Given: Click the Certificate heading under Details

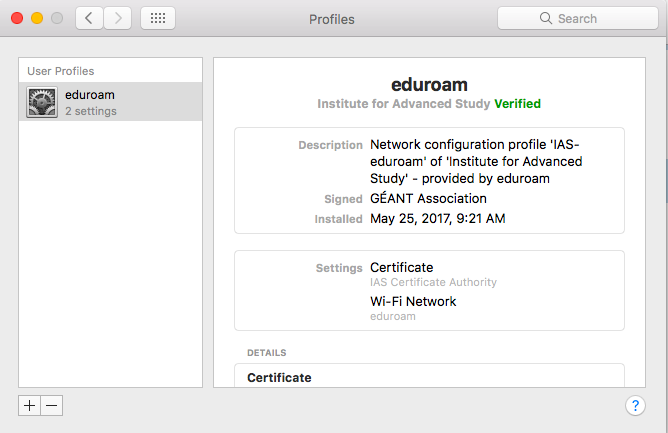Looking at the screenshot, I should click(x=279, y=377).
